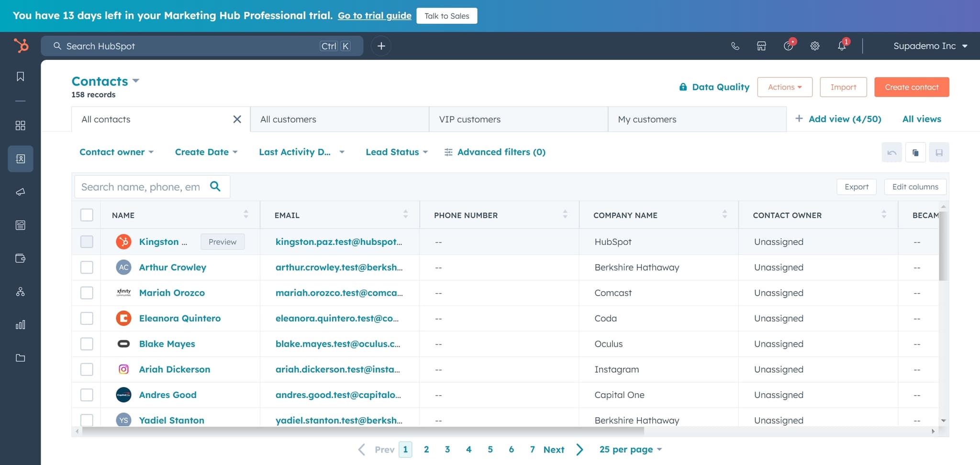Click the help question mark icon
Image resolution: width=980 pixels, height=465 pixels.
coord(788,46)
